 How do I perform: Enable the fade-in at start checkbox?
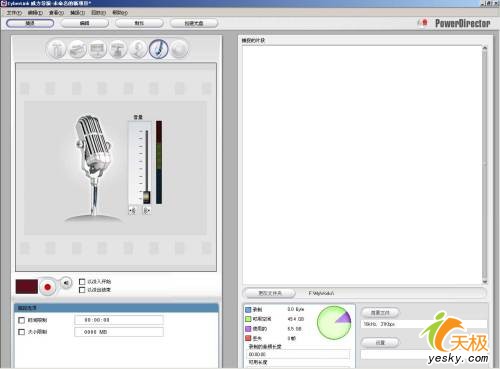(82, 282)
